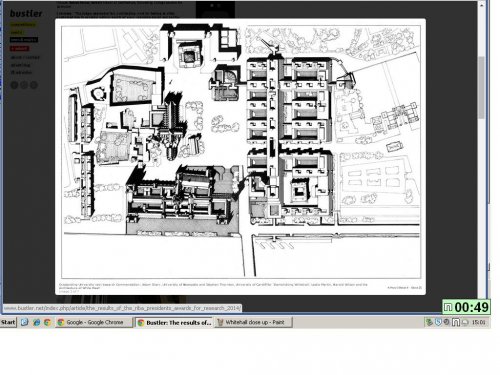Click the red submit button in sidebar
Screen dimensions: 500x375
(x=20, y=48)
